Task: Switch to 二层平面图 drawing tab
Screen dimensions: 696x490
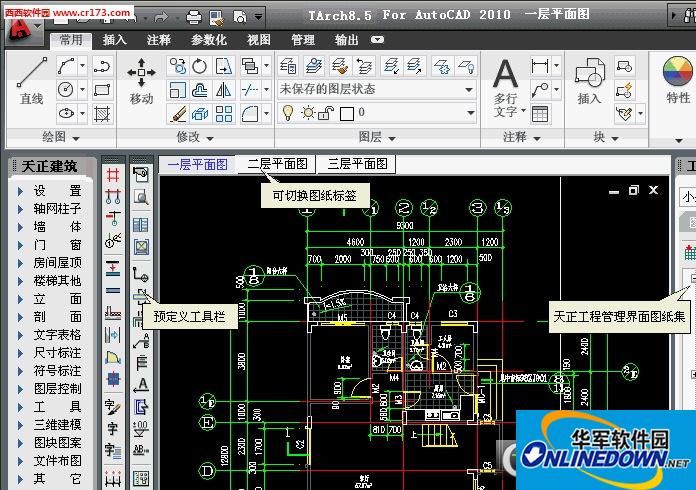Action: coord(277,164)
